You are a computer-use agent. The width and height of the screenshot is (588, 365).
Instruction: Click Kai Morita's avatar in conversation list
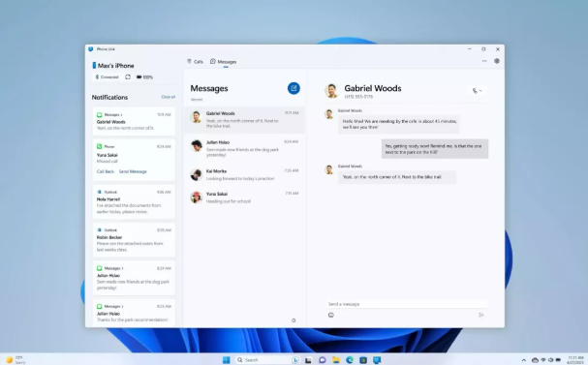196,174
